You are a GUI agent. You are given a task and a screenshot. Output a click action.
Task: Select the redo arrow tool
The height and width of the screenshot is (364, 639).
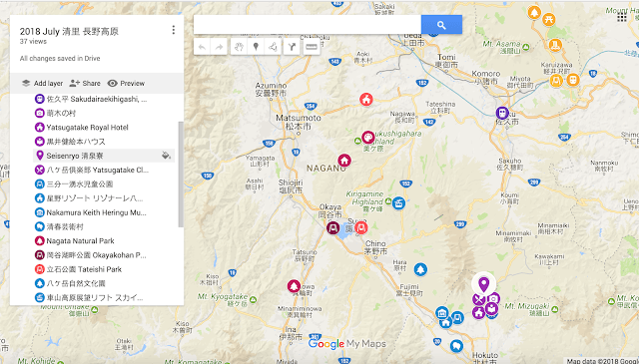(x=220, y=47)
